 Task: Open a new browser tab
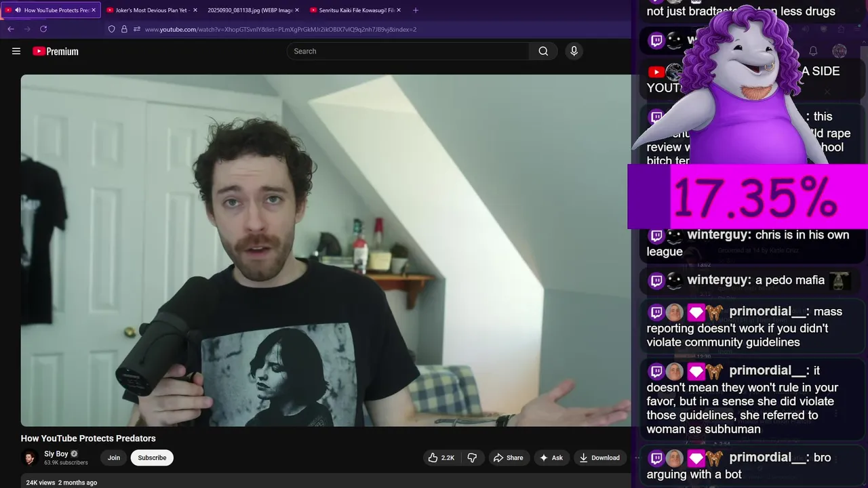point(416,10)
